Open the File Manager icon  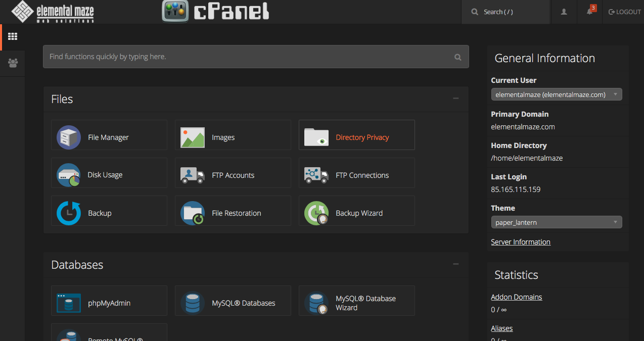(x=69, y=137)
